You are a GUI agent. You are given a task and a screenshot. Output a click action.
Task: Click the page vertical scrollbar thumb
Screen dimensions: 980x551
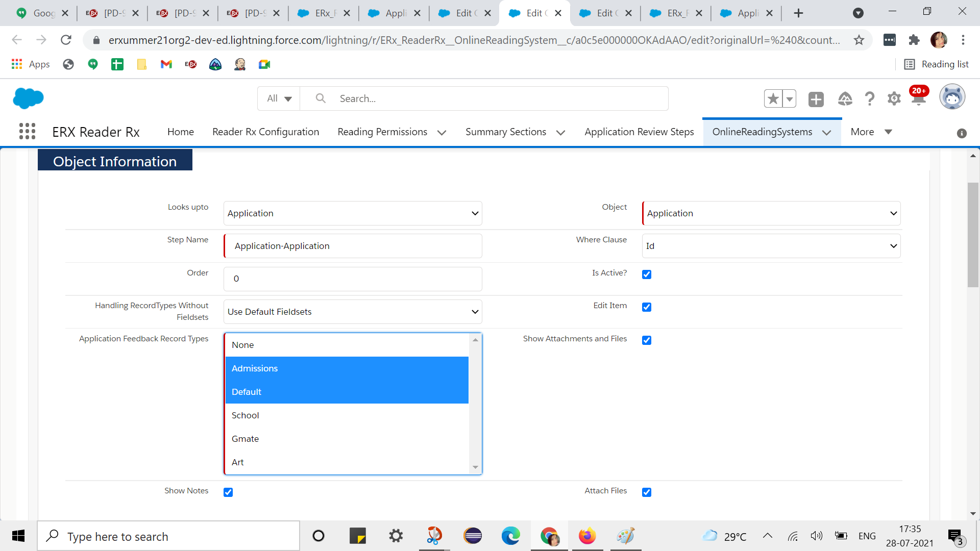tap(973, 235)
